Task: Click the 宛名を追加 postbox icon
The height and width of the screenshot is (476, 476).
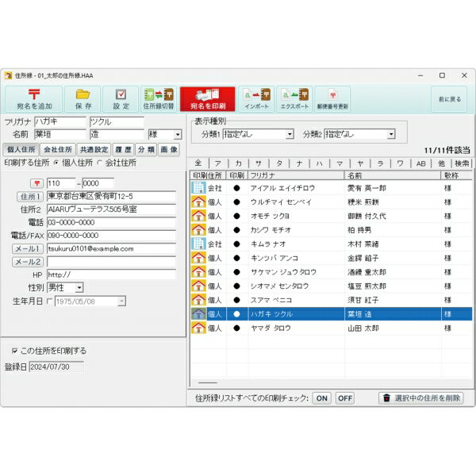Action: tap(34, 94)
